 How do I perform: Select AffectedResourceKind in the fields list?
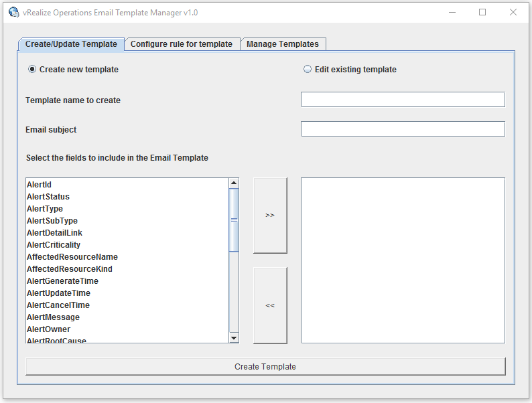127,269
